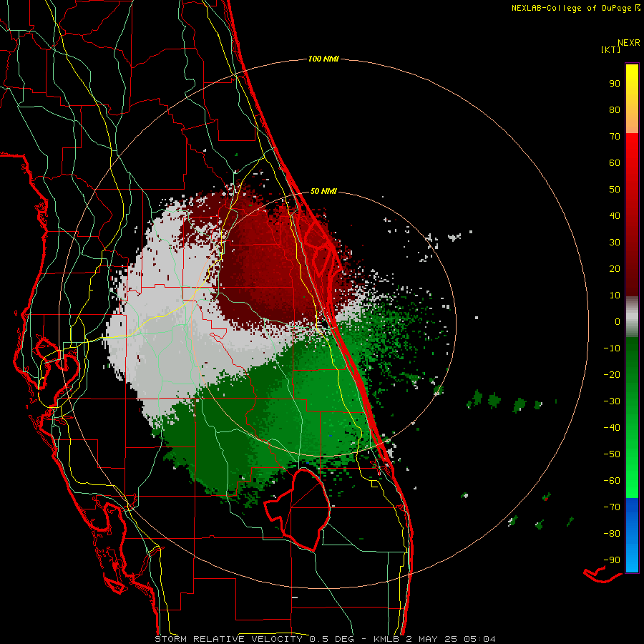Click the -70 value on the velocity scale
The height and width of the screenshot is (644, 644).
point(612,507)
